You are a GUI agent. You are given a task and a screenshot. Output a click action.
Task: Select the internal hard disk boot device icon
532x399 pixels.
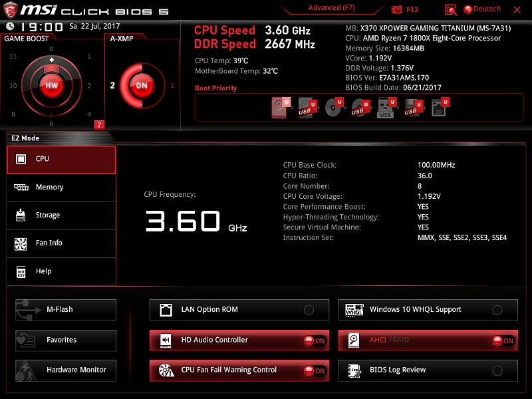[x=280, y=108]
